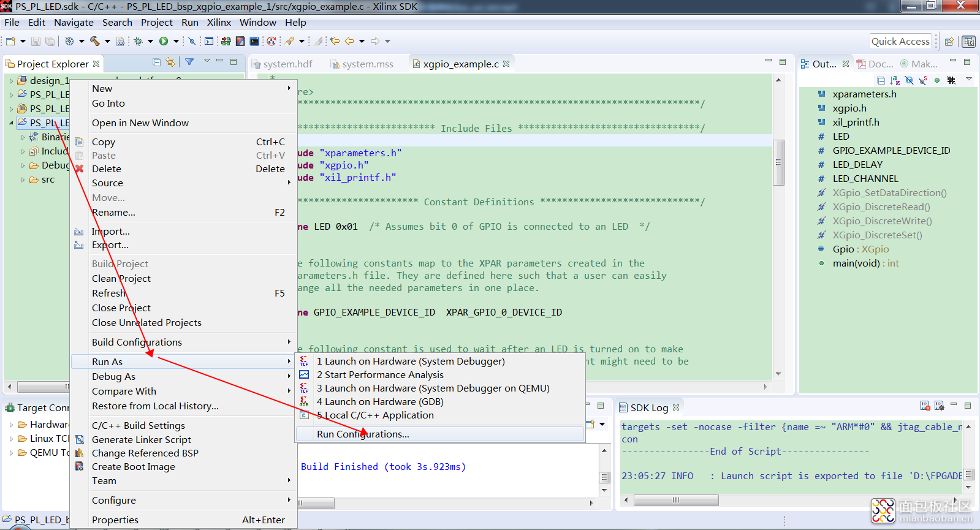Toggle Hide Fields in Outline panel

click(x=909, y=80)
